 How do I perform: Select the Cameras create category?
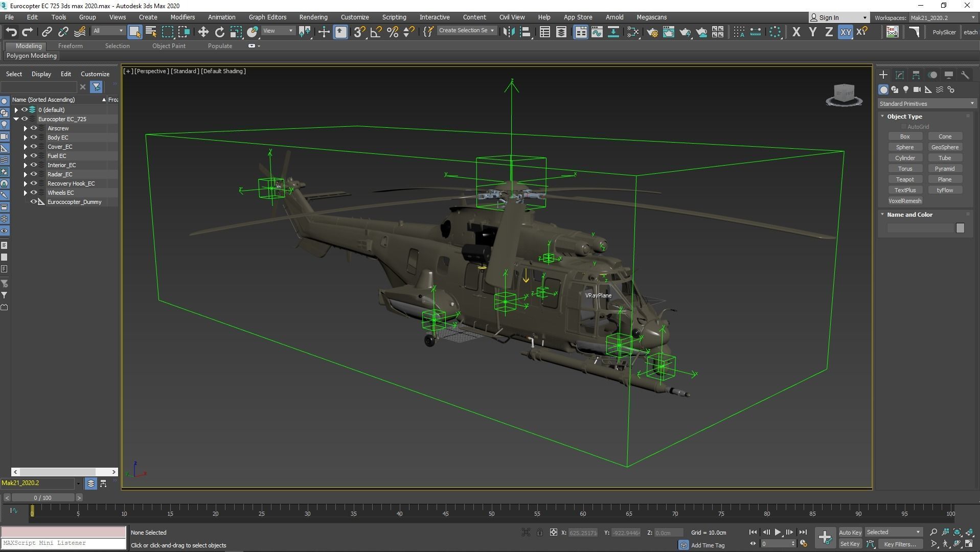(917, 89)
